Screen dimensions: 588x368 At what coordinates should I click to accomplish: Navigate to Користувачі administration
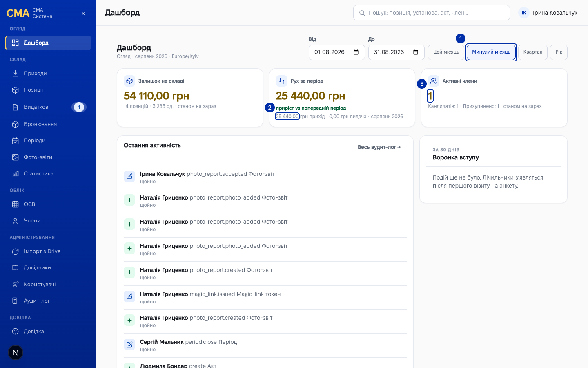pos(48,285)
